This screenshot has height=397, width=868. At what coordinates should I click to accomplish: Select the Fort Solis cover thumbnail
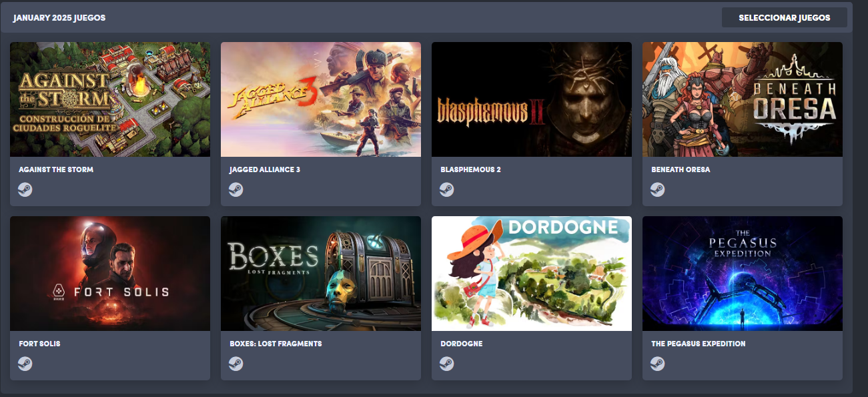coord(110,274)
